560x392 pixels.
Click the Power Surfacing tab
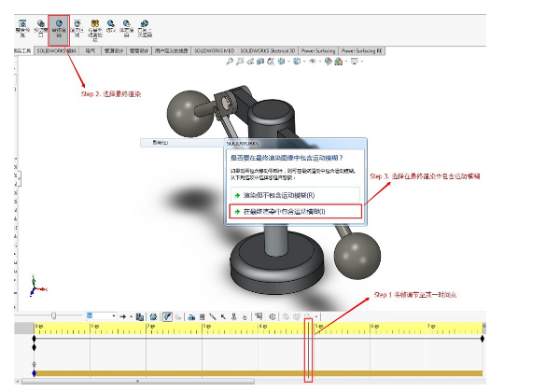pos(317,50)
